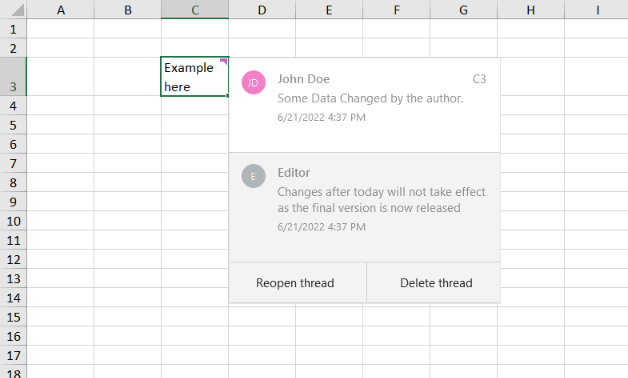
Task: Select row 17 header
Action: [13, 356]
